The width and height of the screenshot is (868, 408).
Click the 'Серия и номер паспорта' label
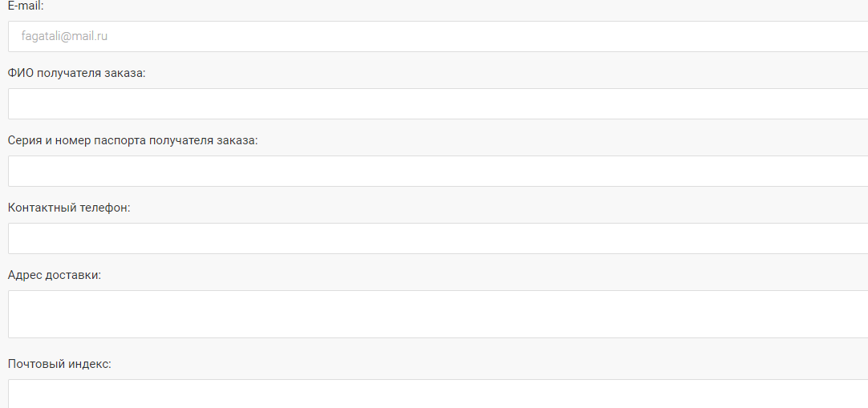[x=133, y=140]
